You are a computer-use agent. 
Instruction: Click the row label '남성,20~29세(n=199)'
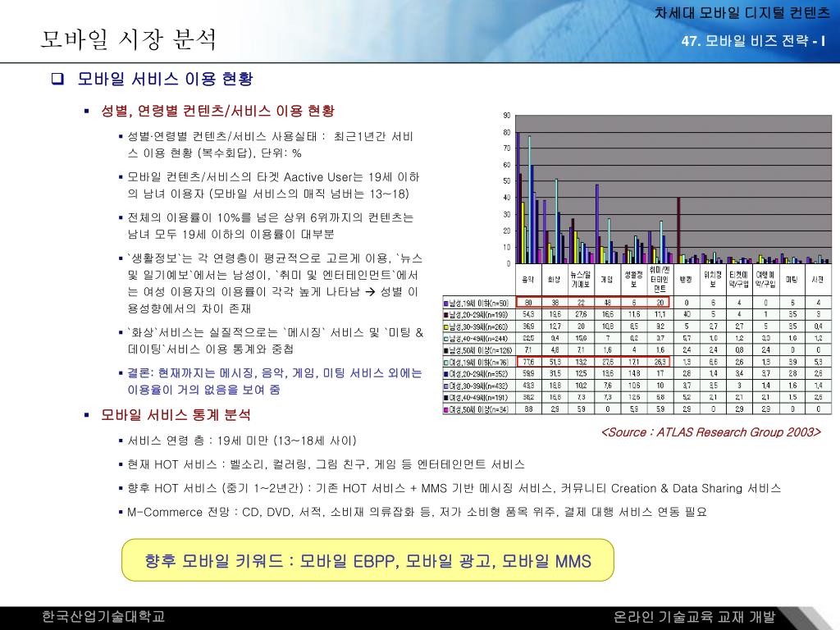click(479, 314)
